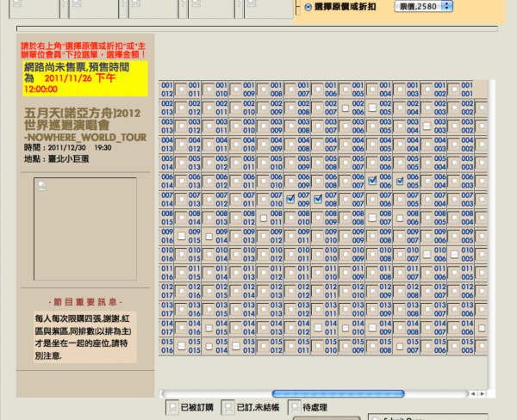Click booked-seat icon for row 008 seat 014

(x=181, y=218)
